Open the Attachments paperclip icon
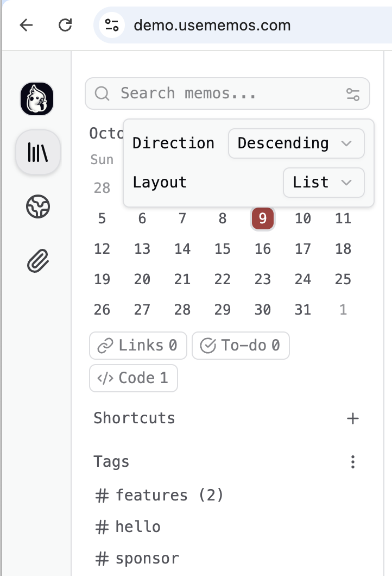The width and height of the screenshot is (392, 576). coord(38,261)
